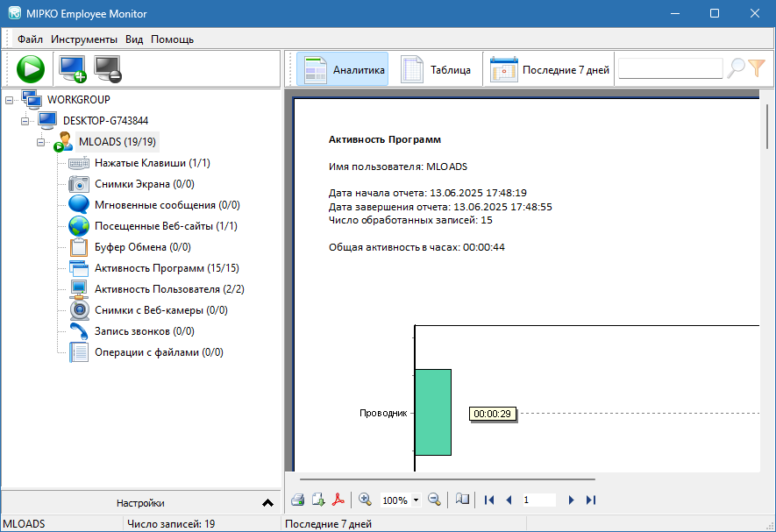Image resolution: width=776 pixels, height=532 pixels.
Task: Click the Активность Программ report heading
Action: point(385,139)
